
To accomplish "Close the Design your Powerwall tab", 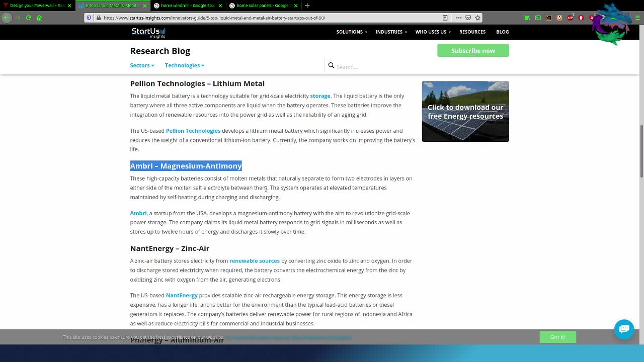I will click(69, 6).
